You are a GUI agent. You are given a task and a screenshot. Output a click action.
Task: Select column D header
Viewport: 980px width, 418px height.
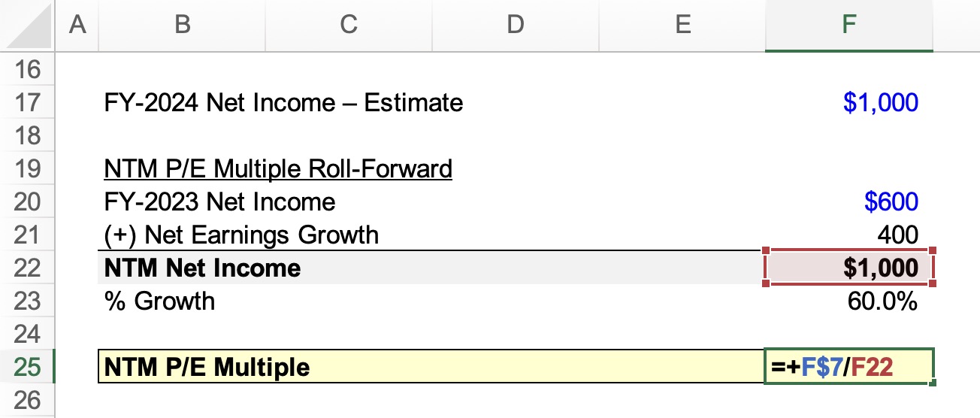[515, 26]
